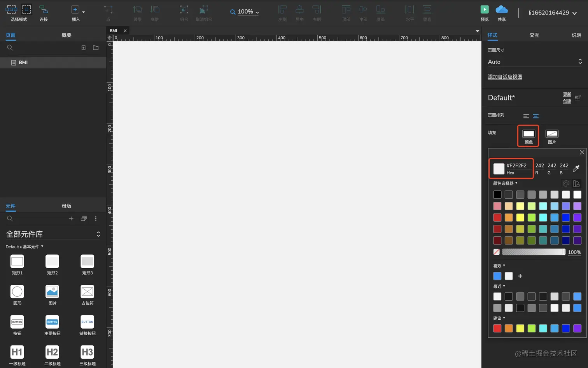Close the color picker popup
This screenshot has width=588, height=368.
pos(582,152)
